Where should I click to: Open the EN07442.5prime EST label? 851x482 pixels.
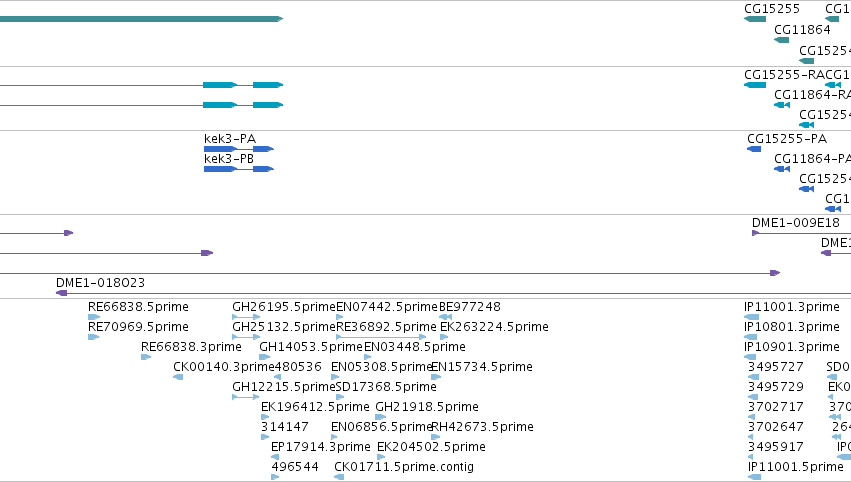(x=387, y=307)
